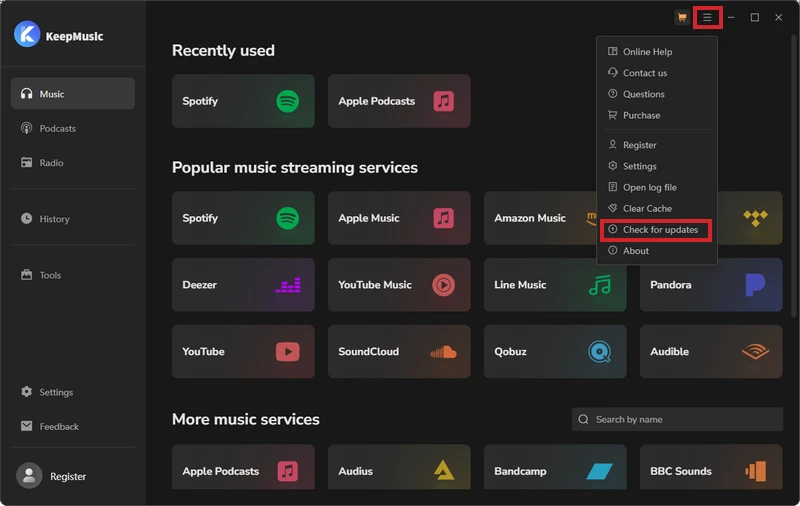Open the Apple Music service card
Image resolution: width=800 pixels, height=506 pixels.
(x=399, y=218)
